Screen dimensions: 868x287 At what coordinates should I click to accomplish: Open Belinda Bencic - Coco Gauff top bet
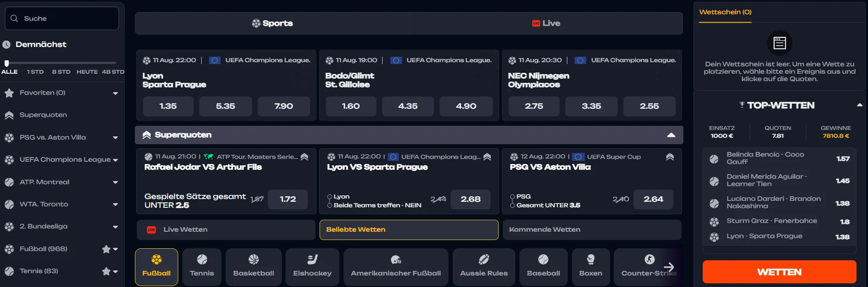pyautogui.click(x=779, y=158)
